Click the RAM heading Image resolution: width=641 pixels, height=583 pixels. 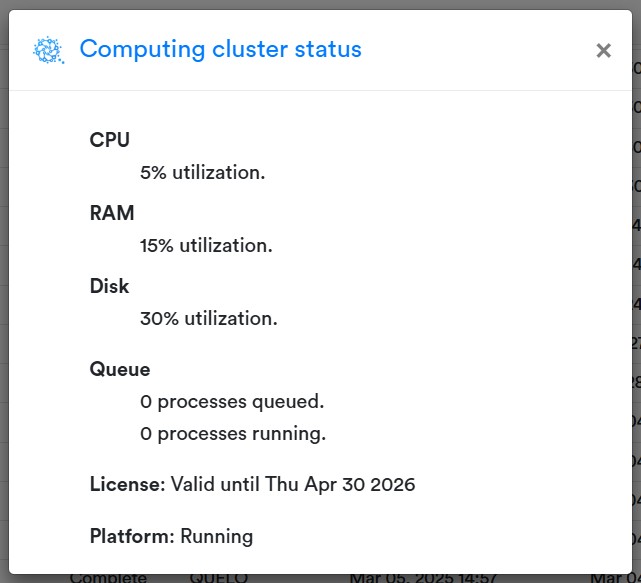pos(112,213)
